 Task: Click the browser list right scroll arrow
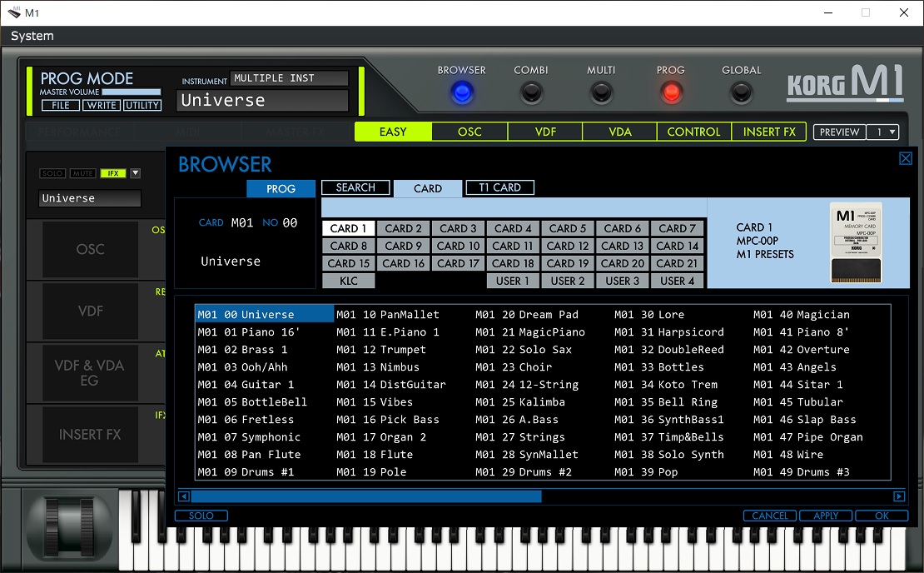coord(899,496)
